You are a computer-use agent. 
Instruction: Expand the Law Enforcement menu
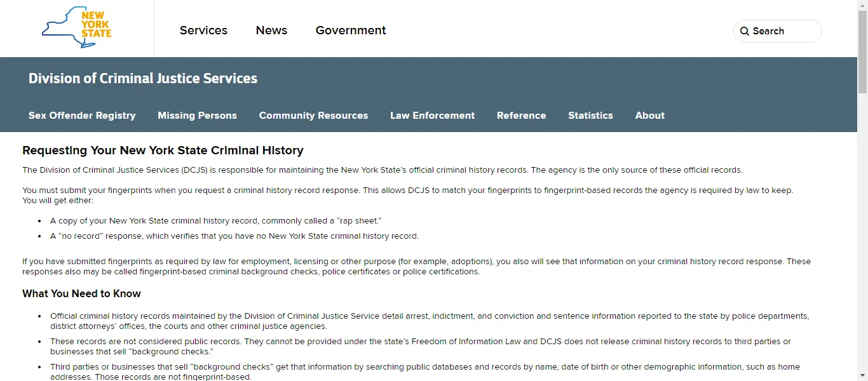(x=432, y=116)
